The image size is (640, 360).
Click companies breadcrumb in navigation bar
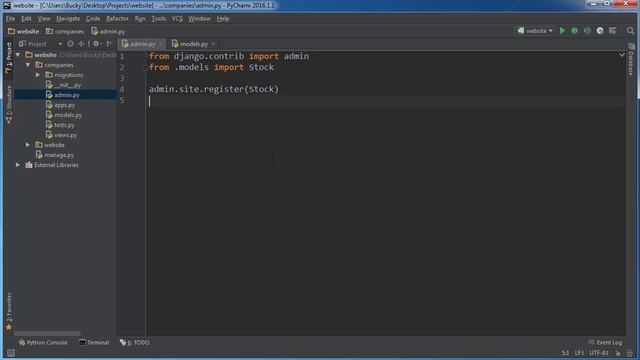pos(65,31)
